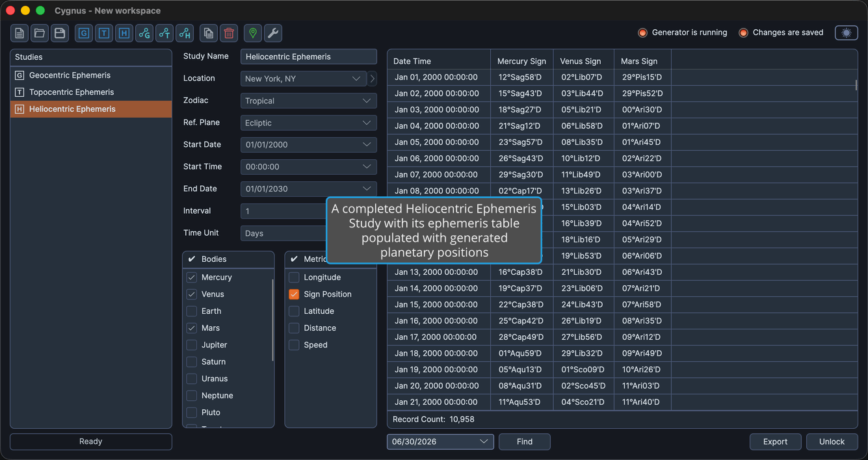Screen dimensions: 868x460
Task: Select the Jan 01, 2000 00:00:00 row
Action: tap(621, 77)
